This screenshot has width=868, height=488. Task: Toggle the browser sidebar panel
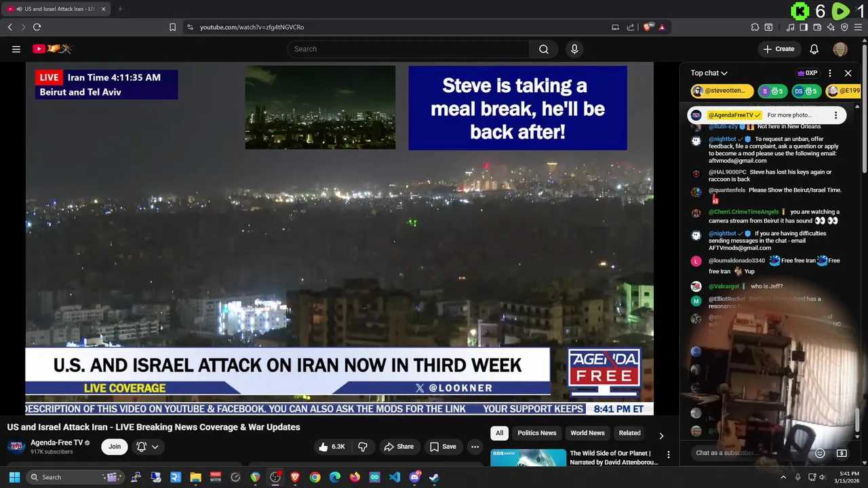point(804,27)
